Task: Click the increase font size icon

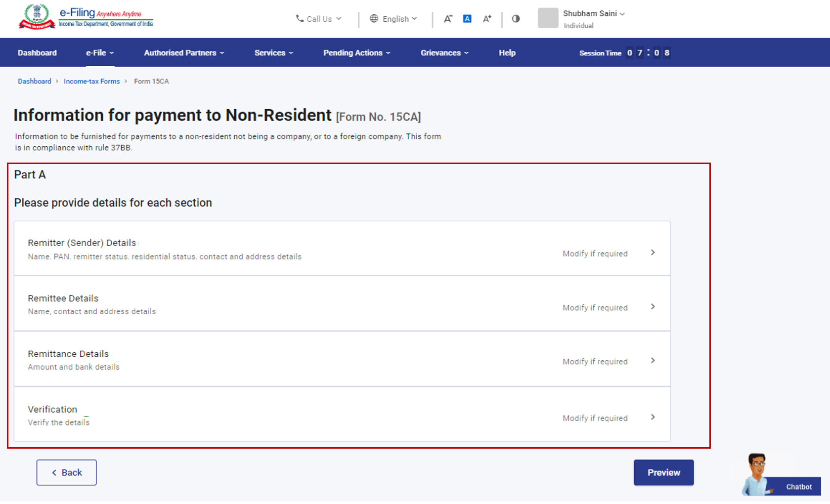Action: (487, 19)
